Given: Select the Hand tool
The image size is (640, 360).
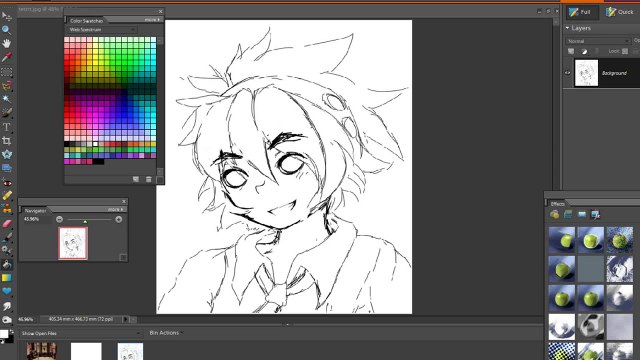Looking at the screenshot, I should click(6, 43).
